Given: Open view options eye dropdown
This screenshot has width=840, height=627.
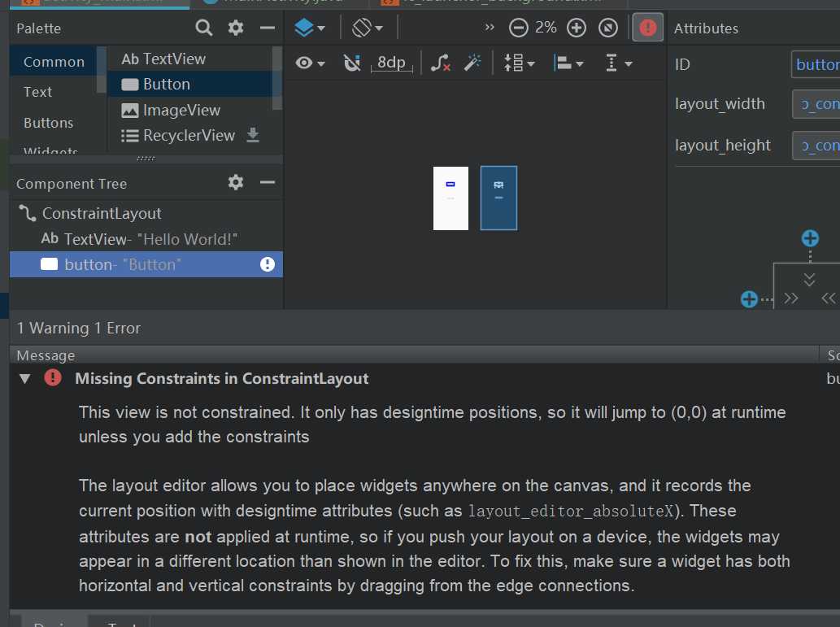Looking at the screenshot, I should tap(310, 63).
